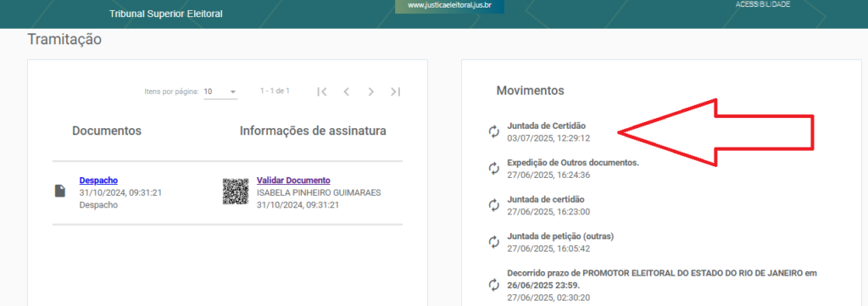Click refresh icon beside Expedição de Outros documentos
Viewport: 868px width, 306px height.
tap(494, 168)
